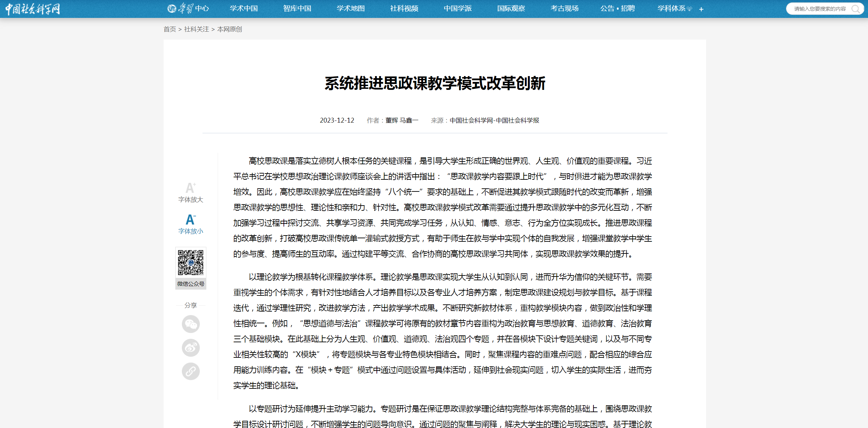Click the 首页 breadcrumb link
The width and height of the screenshot is (868, 428).
click(169, 29)
